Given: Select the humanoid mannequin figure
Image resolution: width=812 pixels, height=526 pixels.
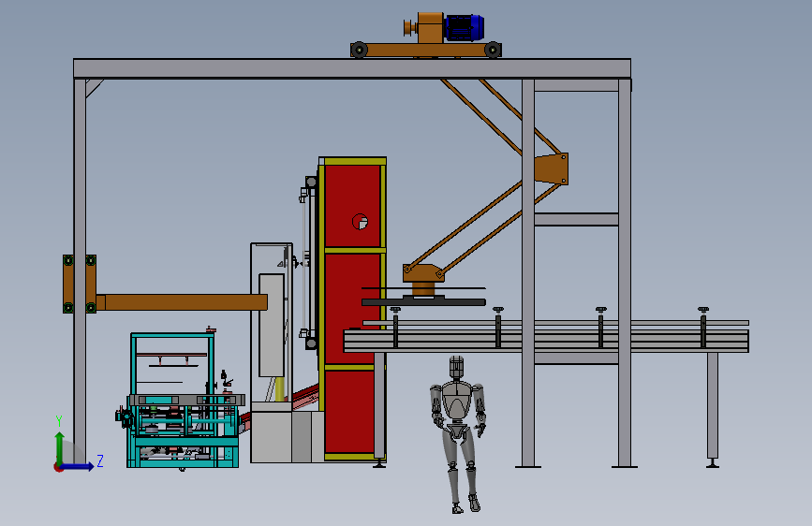Looking at the screenshot, I should click(x=457, y=434).
